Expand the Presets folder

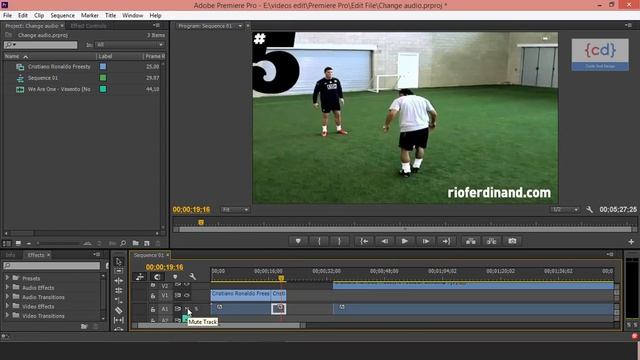tap(7, 278)
